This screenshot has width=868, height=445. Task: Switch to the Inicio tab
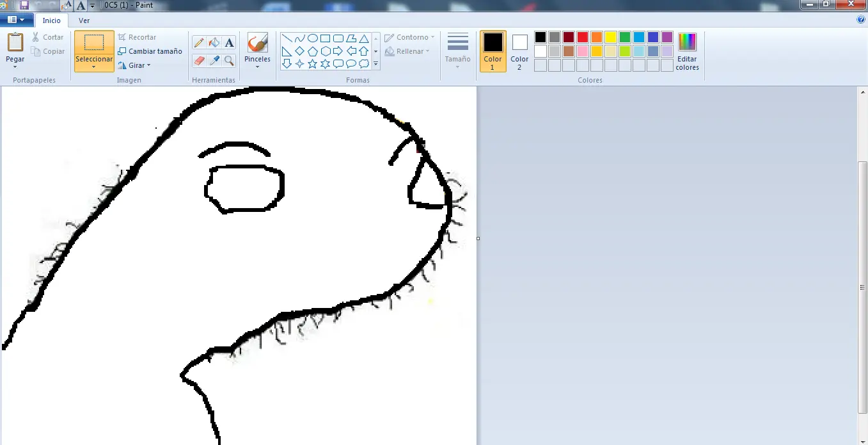coord(52,20)
